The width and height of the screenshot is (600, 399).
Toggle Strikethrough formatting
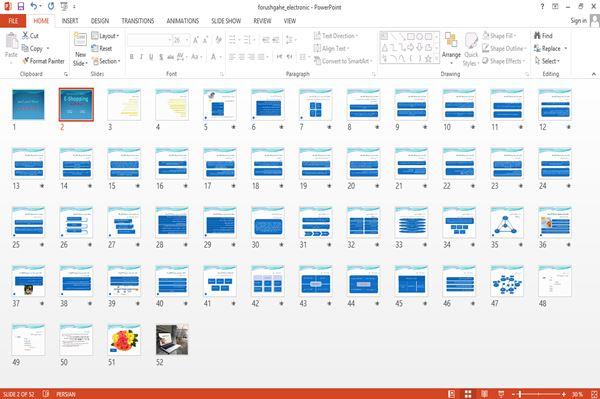tap(171, 57)
